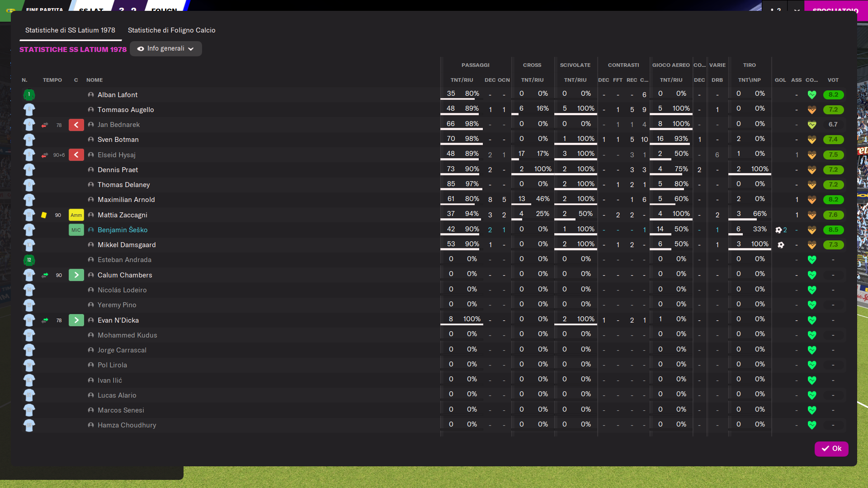This screenshot has width=868, height=488.
Task: Click Lucas Alario condition heart icon
Action: [812, 395]
